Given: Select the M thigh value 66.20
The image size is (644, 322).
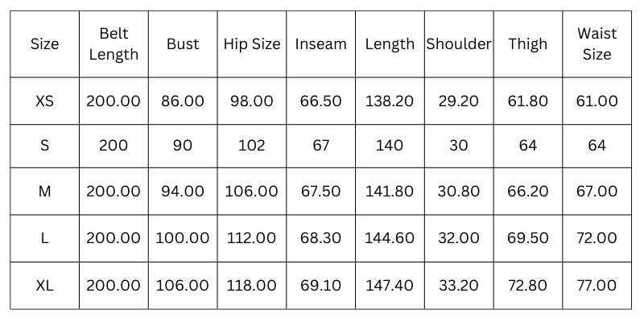Looking at the screenshot, I should click(527, 192).
